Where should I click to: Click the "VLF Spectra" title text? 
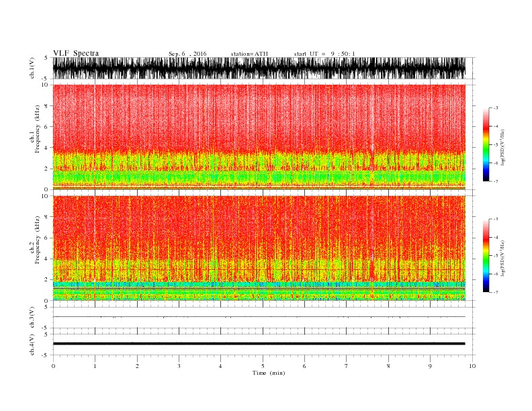(x=76, y=53)
